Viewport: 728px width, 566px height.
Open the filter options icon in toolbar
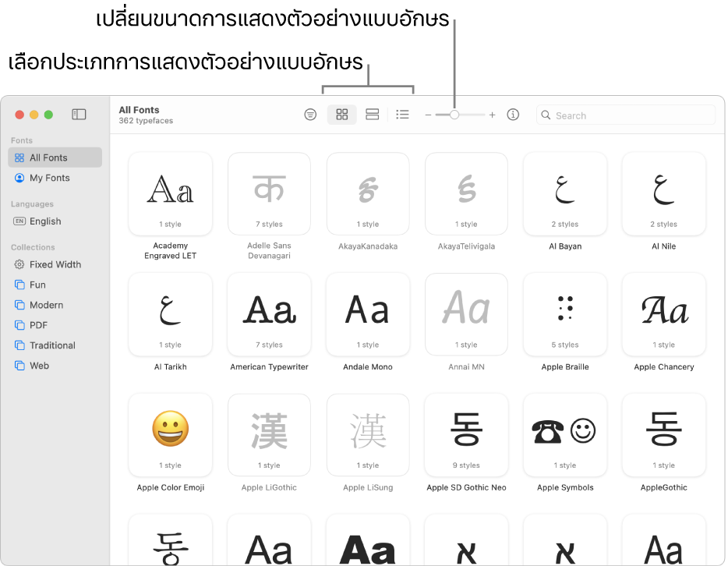tap(310, 115)
